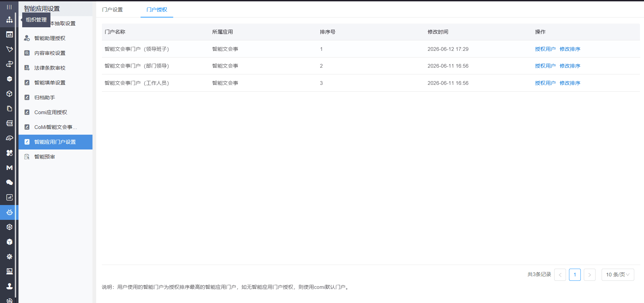
Task: Collapse the sidebar with the three-bar icon
Action: (x=9, y=7)
